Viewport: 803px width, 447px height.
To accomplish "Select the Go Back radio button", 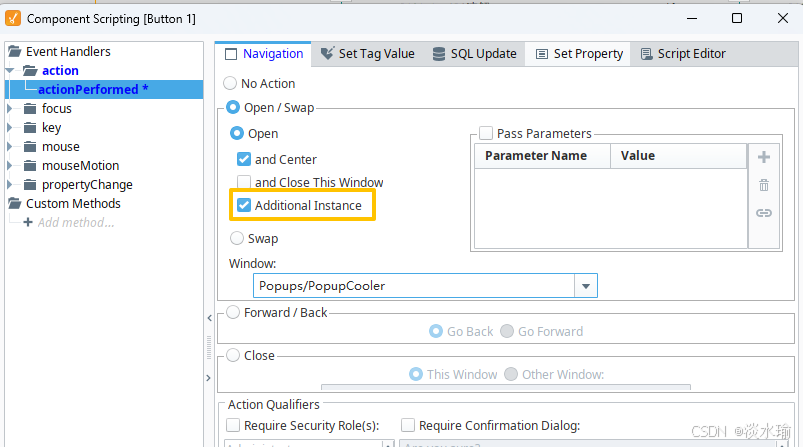I will point(436,331).
